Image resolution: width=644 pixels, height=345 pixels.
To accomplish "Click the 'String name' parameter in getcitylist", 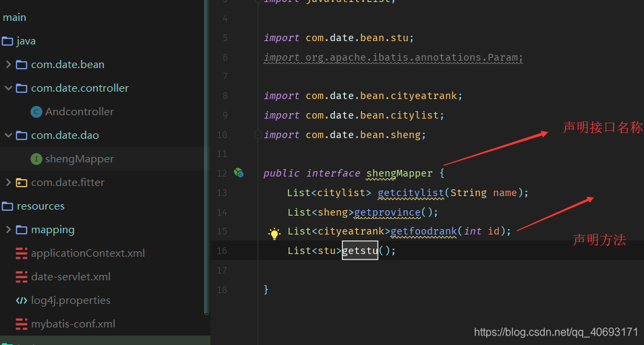I will (484, 193).
